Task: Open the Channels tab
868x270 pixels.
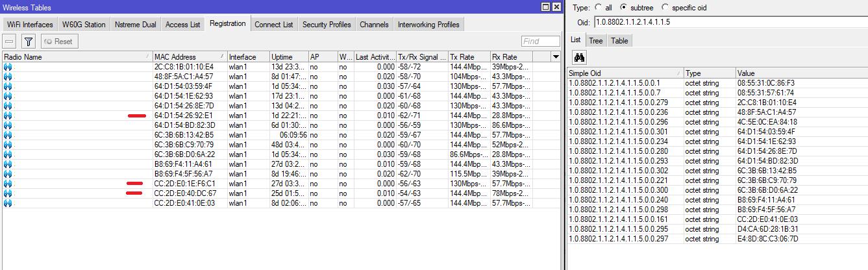Action: click(x=375, y=25)
